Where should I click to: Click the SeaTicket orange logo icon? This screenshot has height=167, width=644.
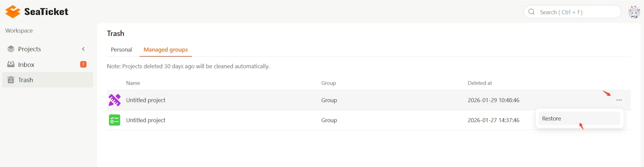coord(13,12)
